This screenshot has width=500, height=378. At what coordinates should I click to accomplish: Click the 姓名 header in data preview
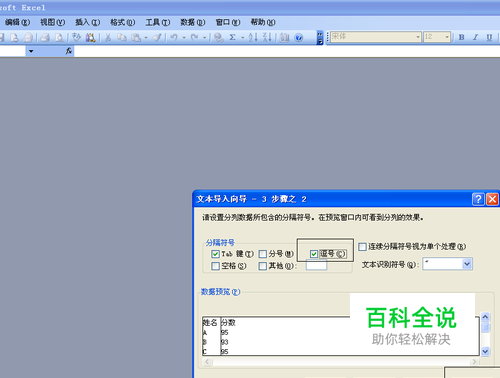210,323
